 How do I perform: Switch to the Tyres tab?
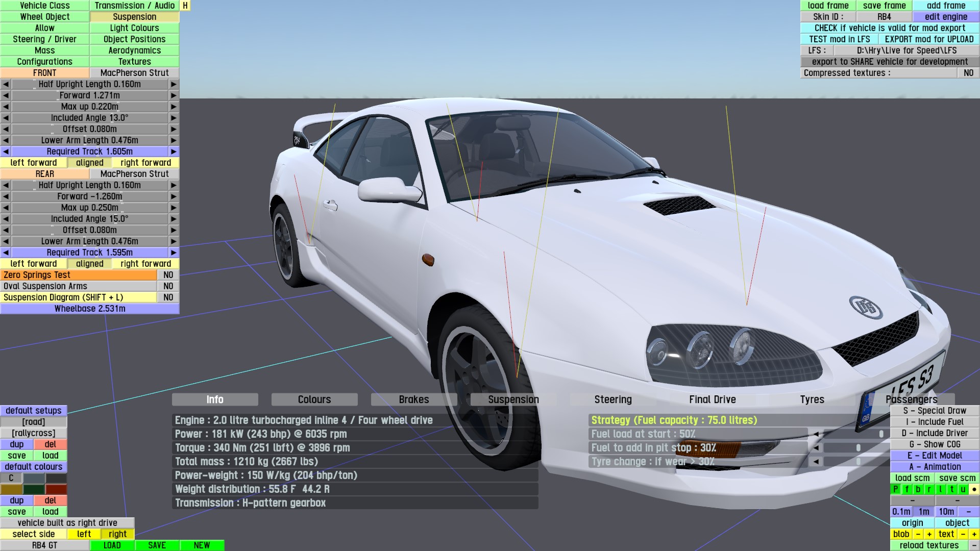812,399
